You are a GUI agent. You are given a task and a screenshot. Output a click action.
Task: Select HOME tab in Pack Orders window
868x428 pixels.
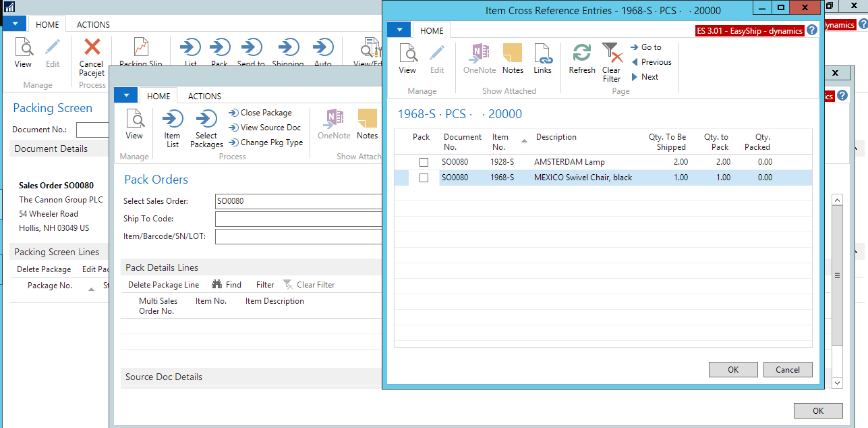click(159, 96)
